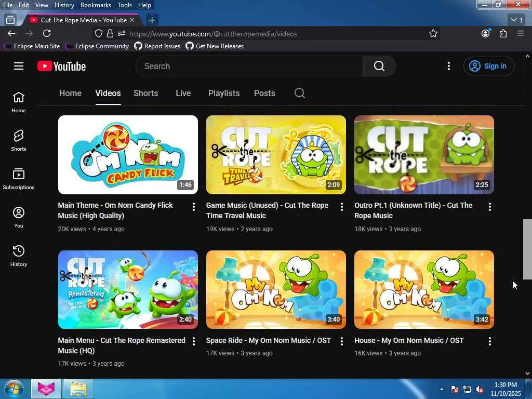Open options for Time Travel Music video
The image size is (532, 399).
click(x=342, y=207)
